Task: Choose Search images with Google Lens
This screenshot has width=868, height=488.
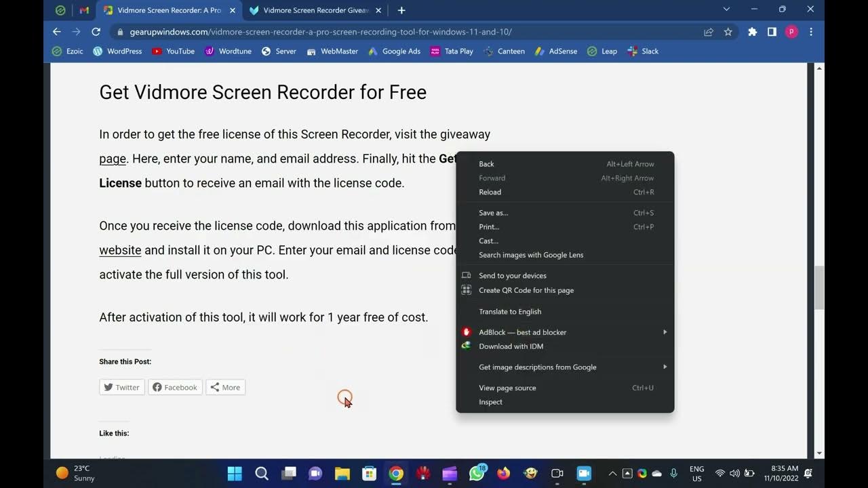Action: point(565,255)
